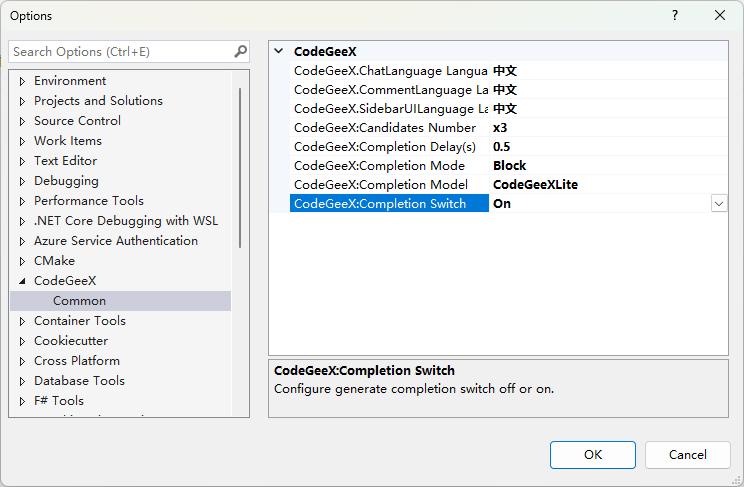Expand the CMake node arrow
This screenshot has width=744, height=487.
[22, 261]
